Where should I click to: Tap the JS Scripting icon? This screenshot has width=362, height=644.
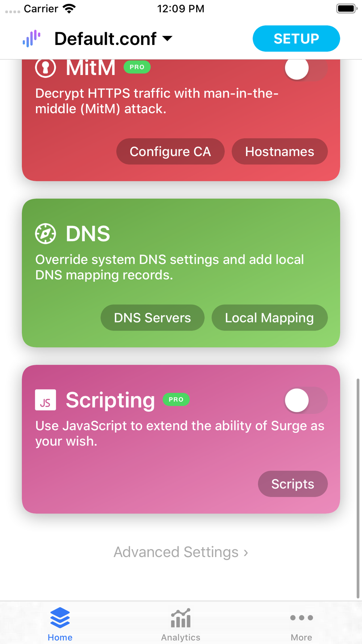pos(46,400)
